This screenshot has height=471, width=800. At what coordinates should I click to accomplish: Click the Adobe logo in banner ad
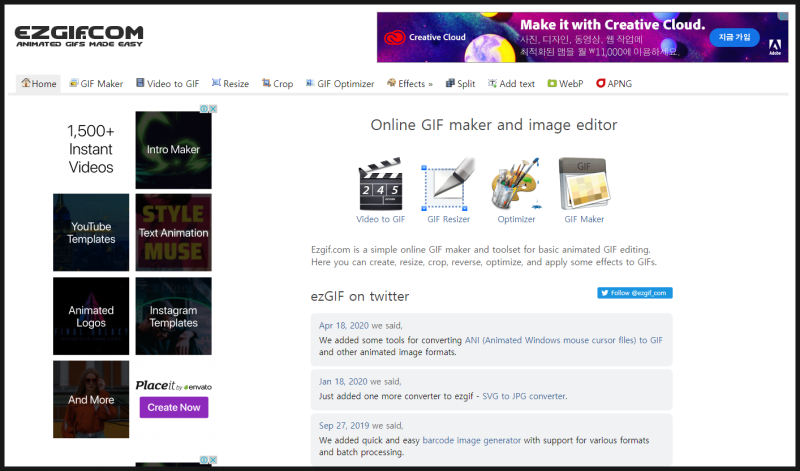775,47
